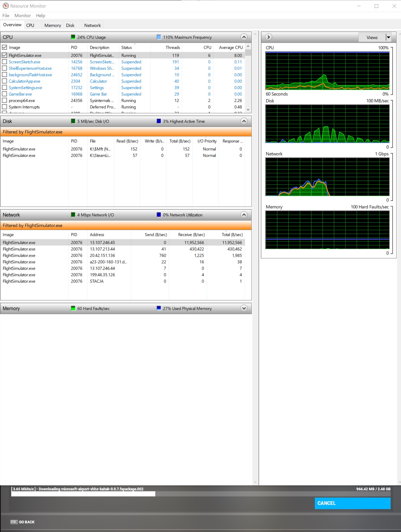Image resolution: width=401 pixels, height=532 pixels.
Task: Toggle the select-all Image checkbox in the CPU header
Action: click(x=5, y=47)
